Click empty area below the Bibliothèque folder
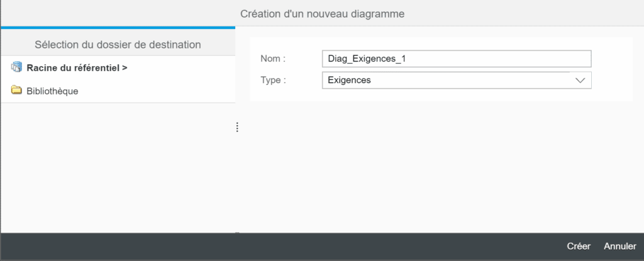 (118, 168)
